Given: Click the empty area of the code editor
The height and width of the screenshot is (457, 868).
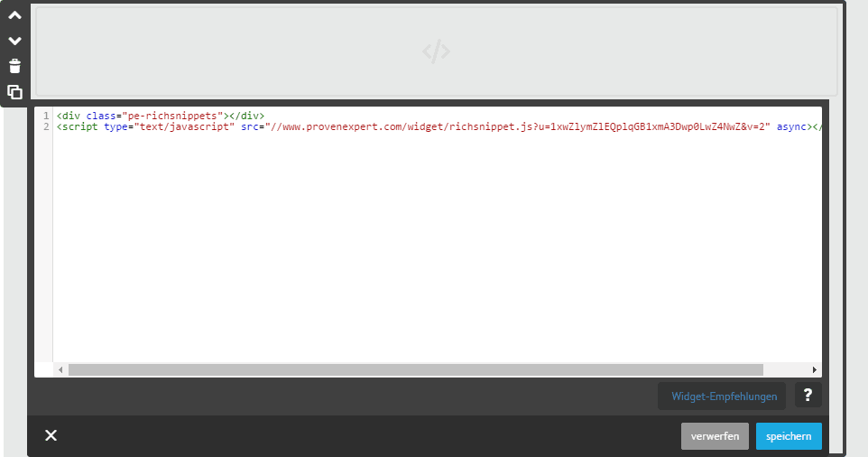Looking at the screenshot, I should click(x=433, y=253).
